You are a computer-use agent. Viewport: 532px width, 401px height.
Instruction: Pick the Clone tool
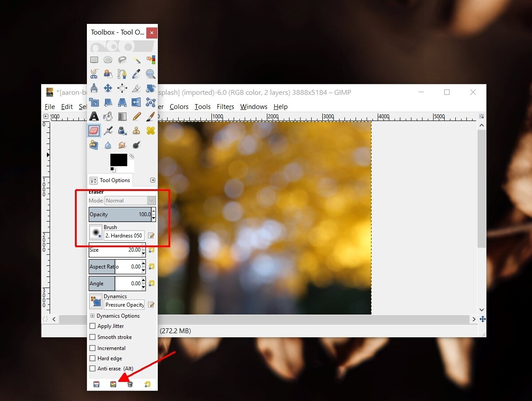pyautogui.click(x=137, y=131)
